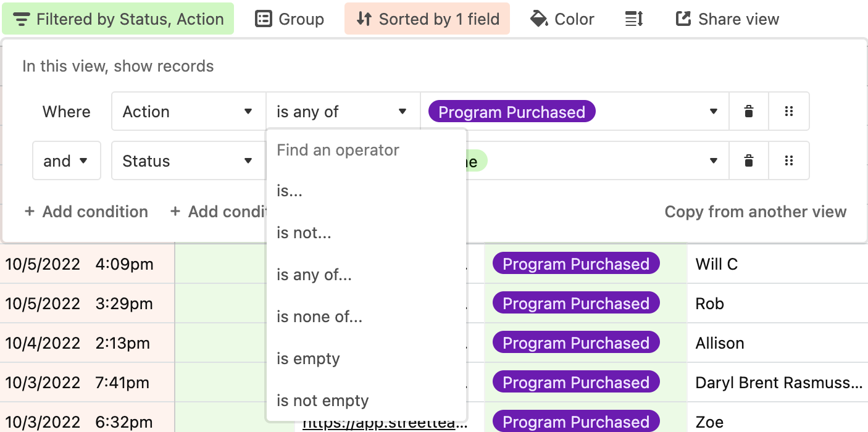Open the 'and' conjunction dropdown
The width and height of the screenshot is (868, 432).
pos(66,161)
